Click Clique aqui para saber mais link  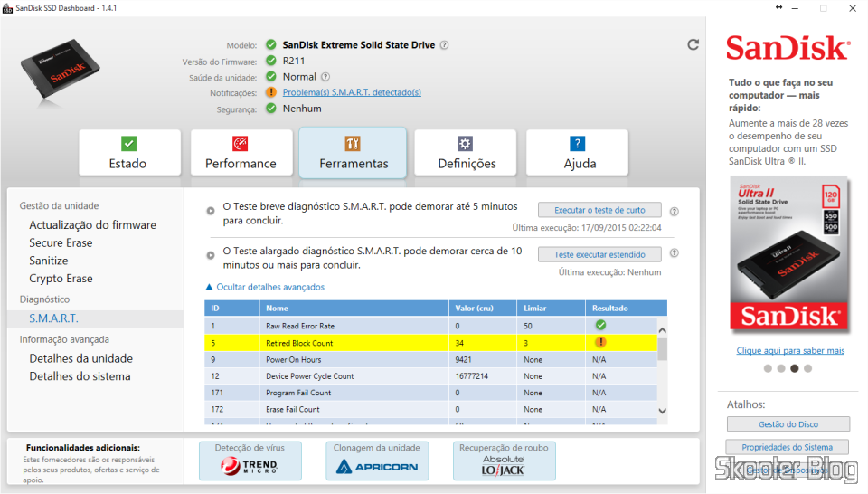pos(790,350)
